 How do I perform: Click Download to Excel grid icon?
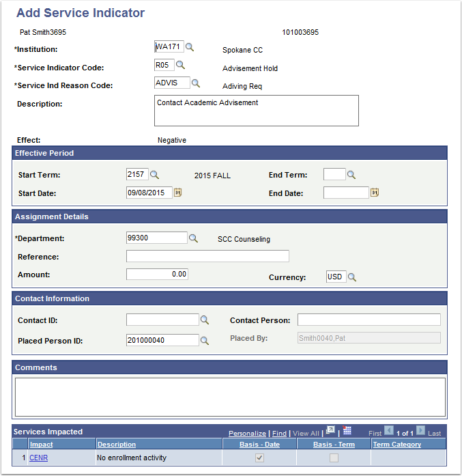coord(347,430)
